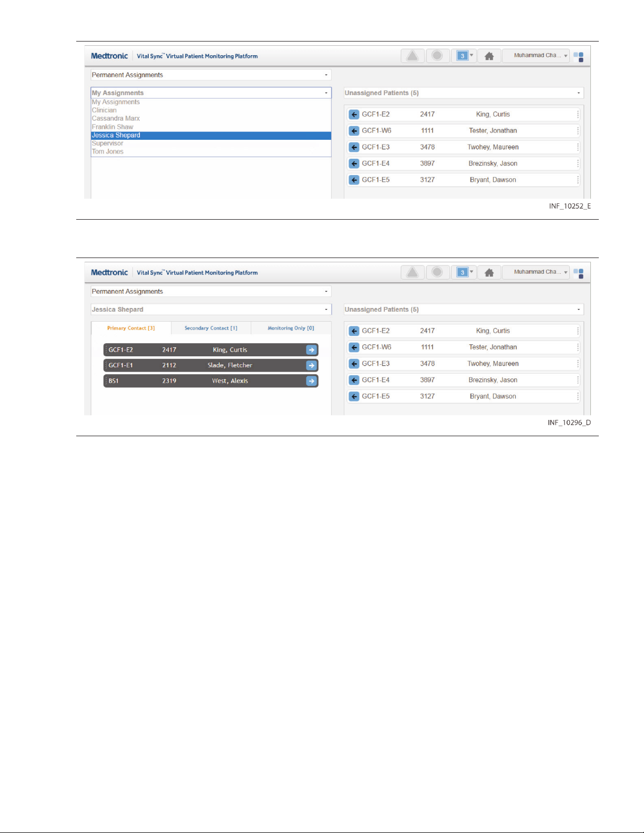Open the area selector '3' dropdown, upper screenshot
Screen dimensions: 644x833
click(464, 56)
